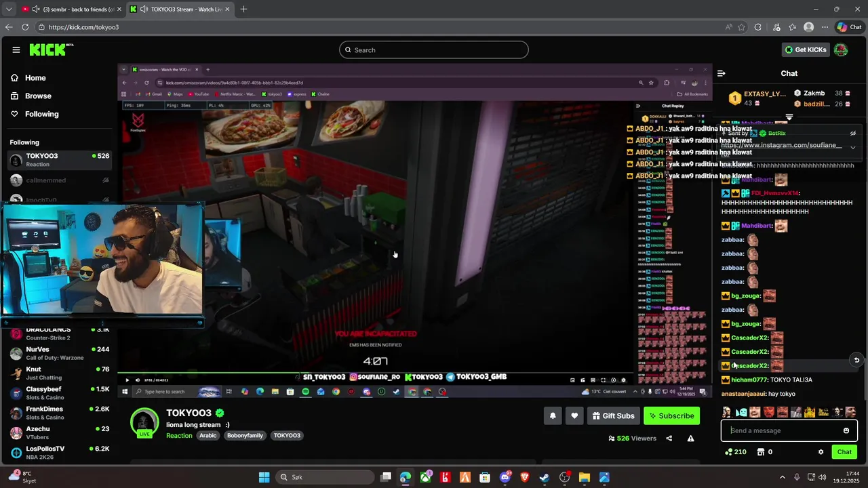
Task: Expand the gift leaderboard in chat
Action: [789, 117]
